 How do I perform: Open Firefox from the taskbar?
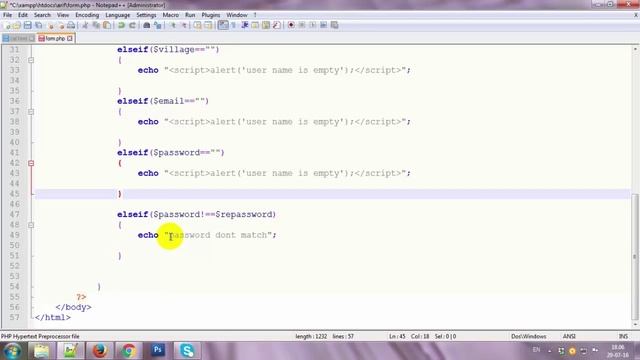pyautogui.click(x=100, y=351)
